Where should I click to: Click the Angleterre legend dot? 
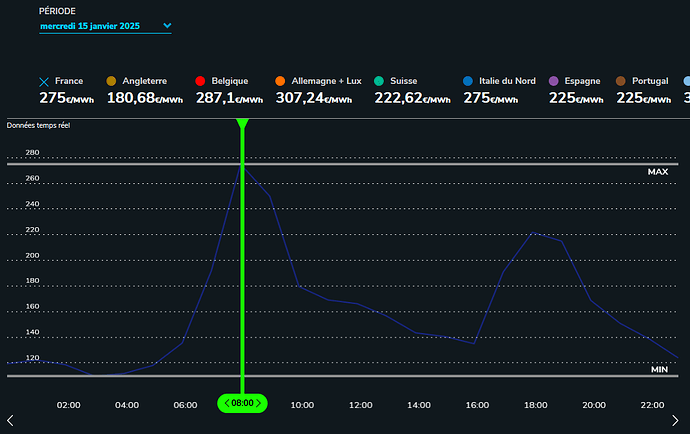111,81
